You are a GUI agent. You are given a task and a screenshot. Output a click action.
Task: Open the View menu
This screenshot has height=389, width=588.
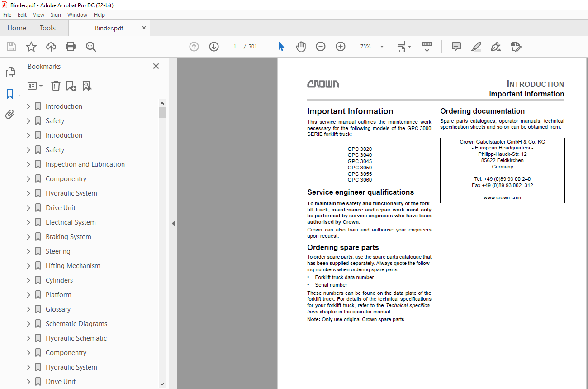pos(38,15)
